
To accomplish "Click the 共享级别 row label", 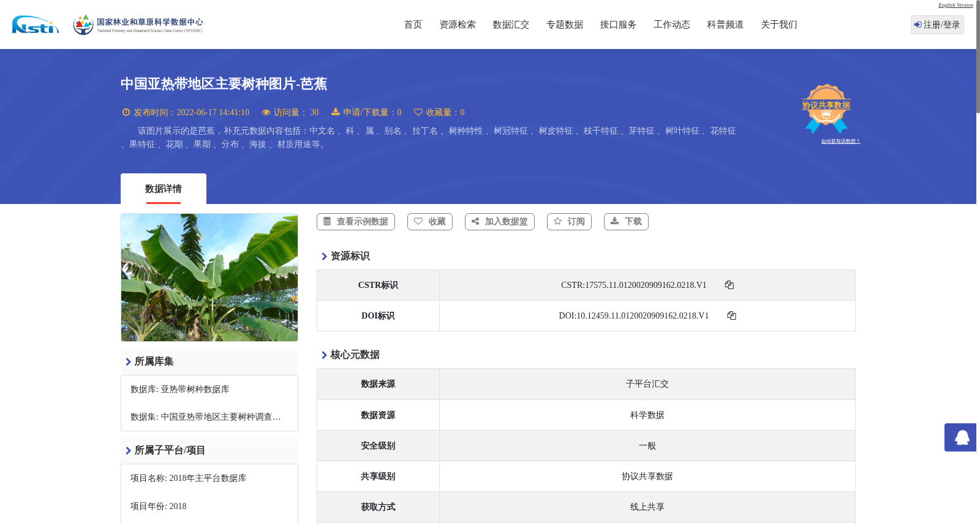I will (x=378, y=477).
